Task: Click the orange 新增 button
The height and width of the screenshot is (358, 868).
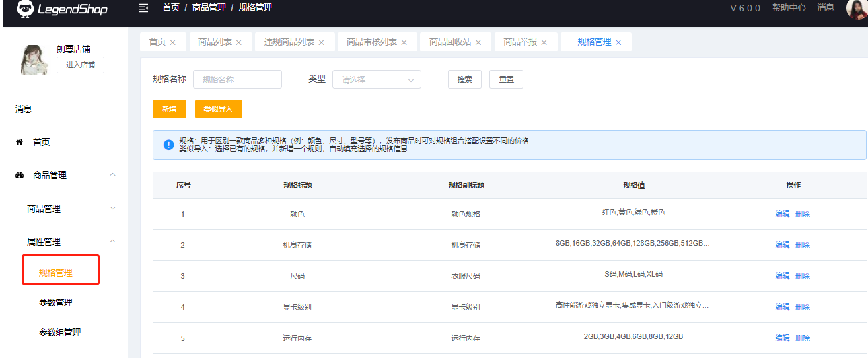Action: click(x=169, y=109)
